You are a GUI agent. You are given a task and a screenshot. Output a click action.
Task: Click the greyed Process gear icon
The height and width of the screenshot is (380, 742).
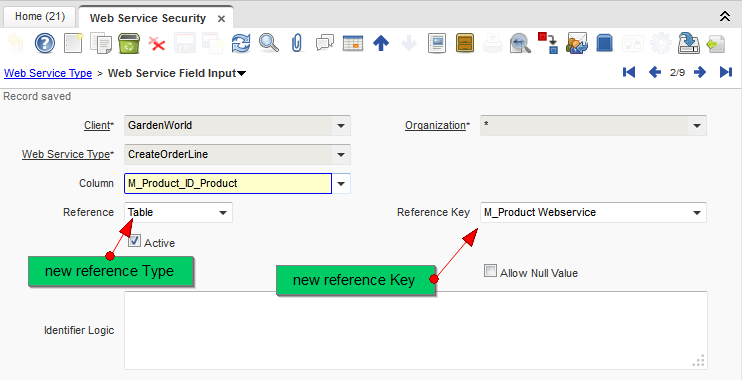click(661, 44)
